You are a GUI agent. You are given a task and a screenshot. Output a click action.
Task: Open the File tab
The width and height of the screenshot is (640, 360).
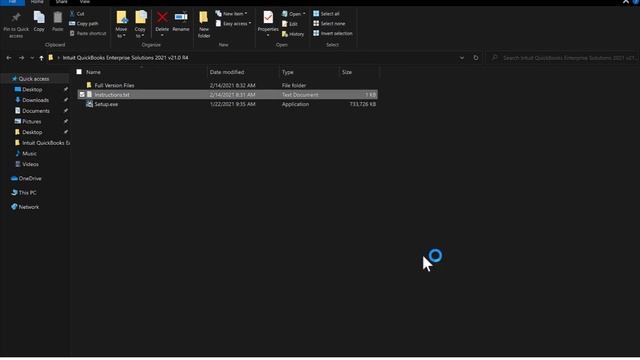pyautogui.click(x=13, y=2)
